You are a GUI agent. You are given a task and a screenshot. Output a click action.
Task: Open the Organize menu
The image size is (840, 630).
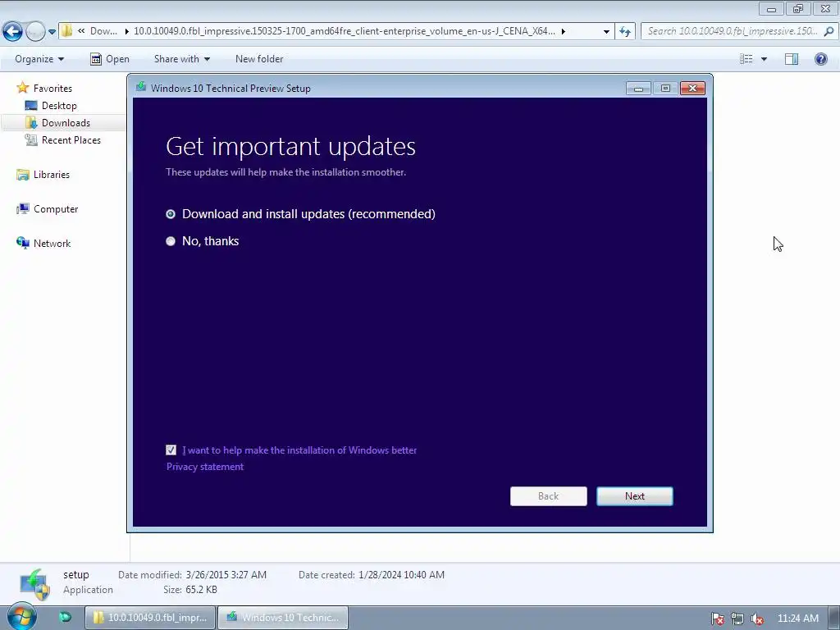click(x=39, y=59)
